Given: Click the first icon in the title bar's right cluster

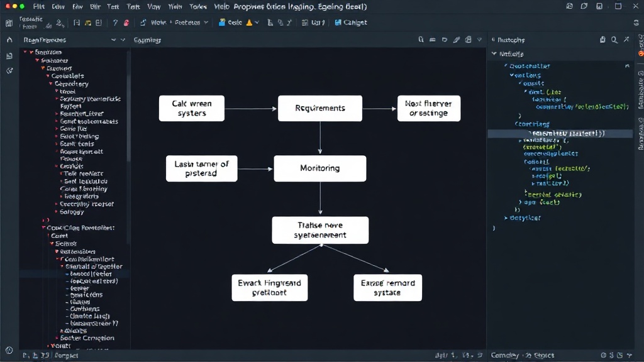Looking at the screenshot, I should (569, 6).
